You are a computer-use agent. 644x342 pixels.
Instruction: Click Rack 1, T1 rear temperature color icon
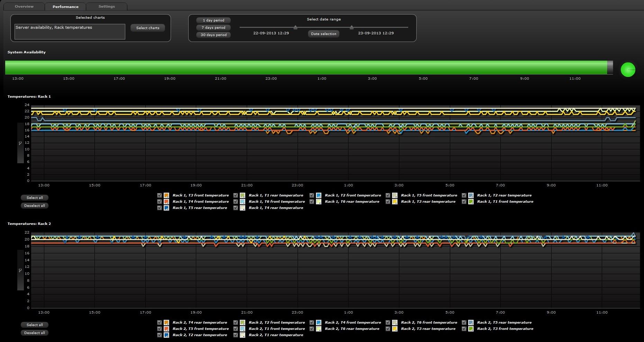click(243, 195)
